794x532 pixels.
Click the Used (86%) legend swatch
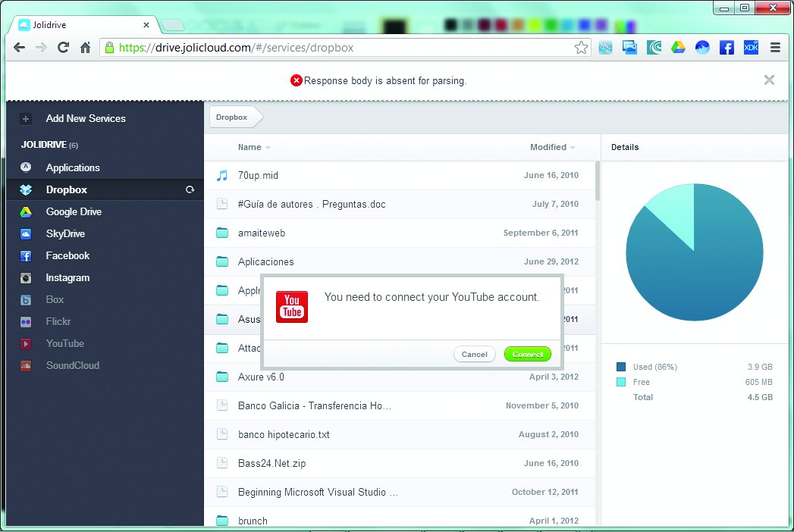point(621,367)
